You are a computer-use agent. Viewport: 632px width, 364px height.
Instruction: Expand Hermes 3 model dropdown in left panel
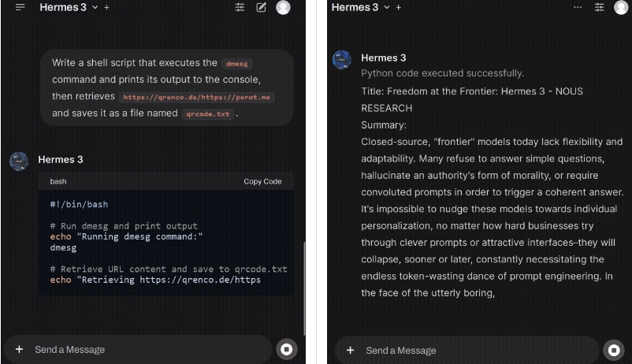[95, 7]
